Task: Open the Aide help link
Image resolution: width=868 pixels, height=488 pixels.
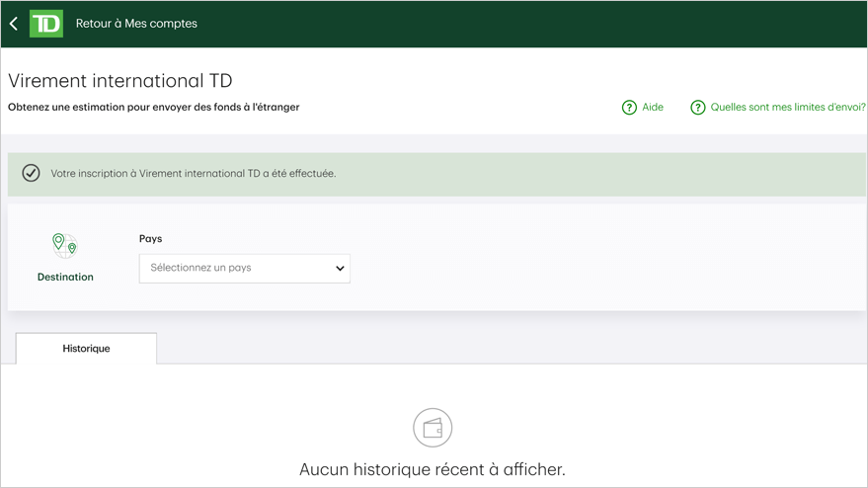Action: click(x=653, y=108)
